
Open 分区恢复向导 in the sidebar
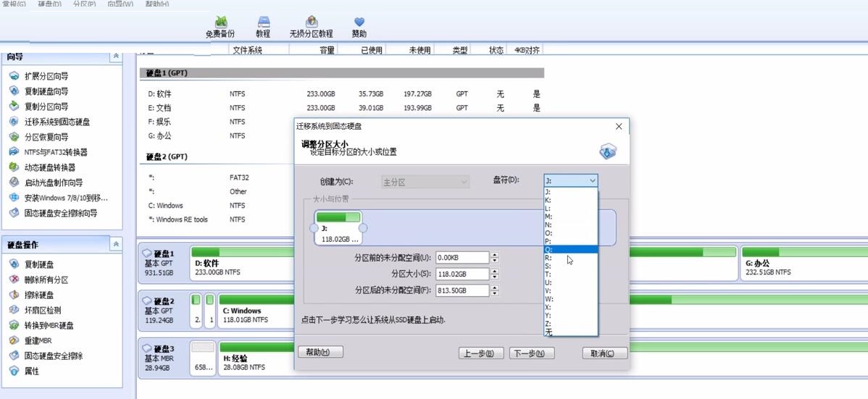click(x=46, y=137)
